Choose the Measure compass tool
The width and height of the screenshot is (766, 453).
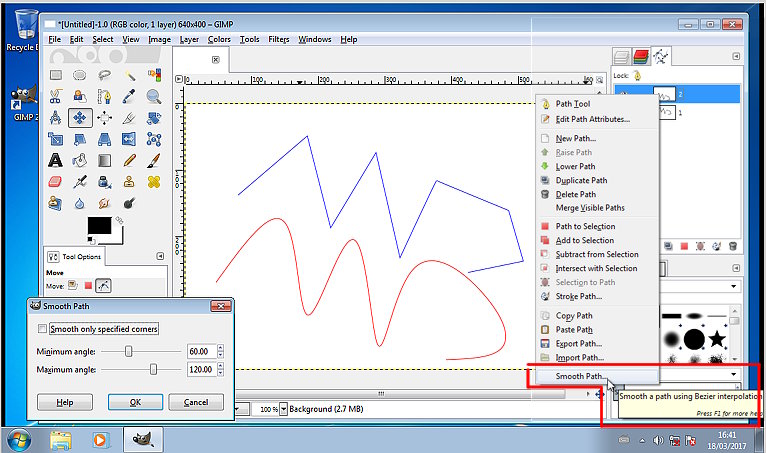[x=56, y=118]
